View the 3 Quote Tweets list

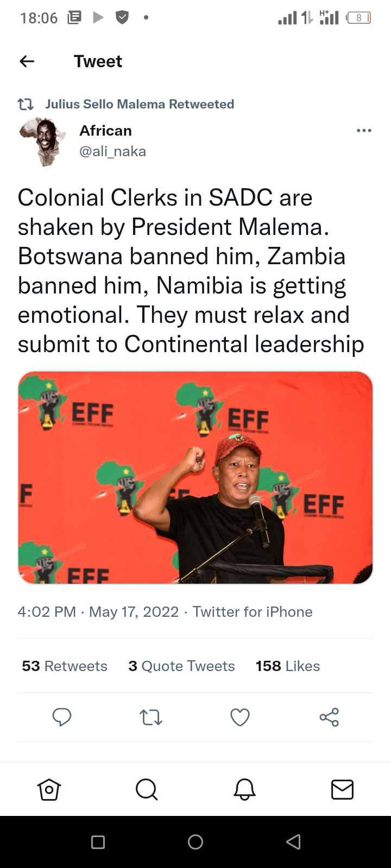(181, 666)
